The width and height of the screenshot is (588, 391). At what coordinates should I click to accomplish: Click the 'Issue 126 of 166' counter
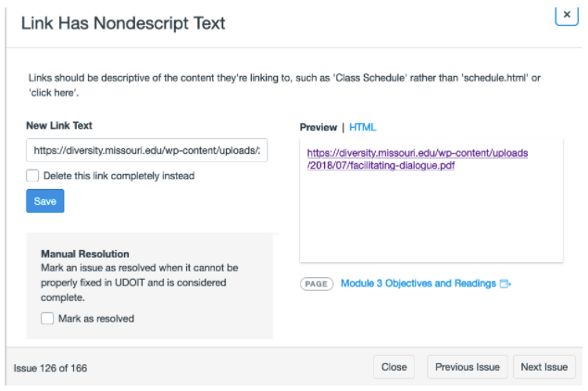[50, 368]
